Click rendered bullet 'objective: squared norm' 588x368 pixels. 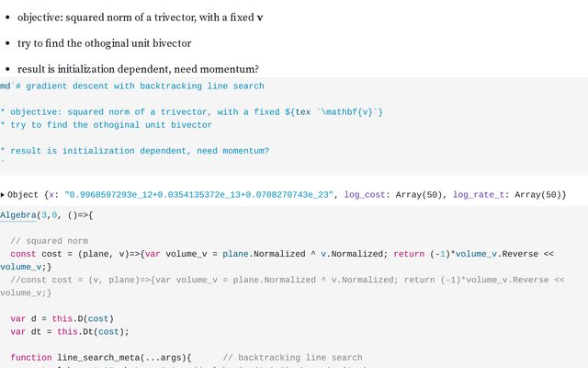pyautogui.click(x=141, y=17)
